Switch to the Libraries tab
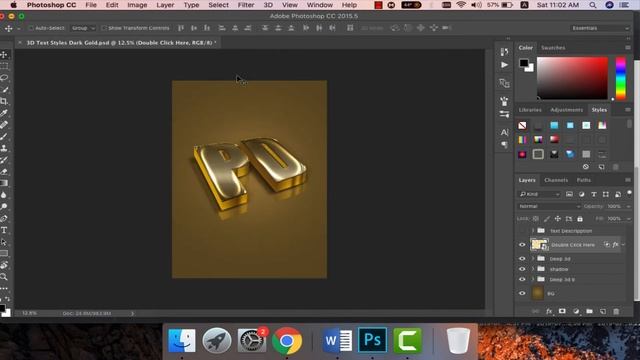 (x=530, y=110)
